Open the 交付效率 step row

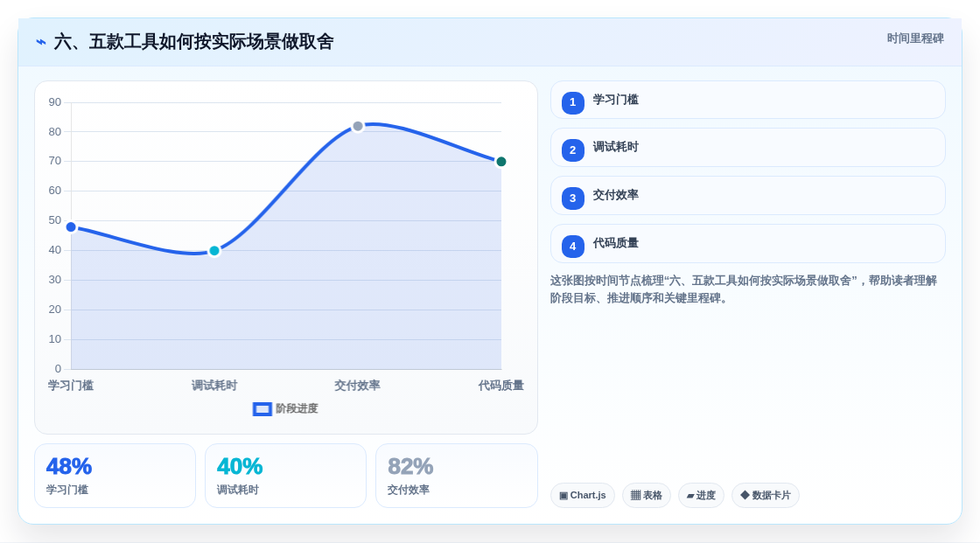pos(747,196)
